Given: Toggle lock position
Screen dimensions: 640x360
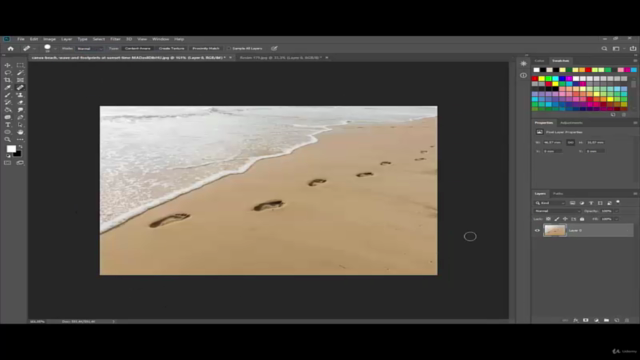Looking at the screenshot, I should pos(565,219).
